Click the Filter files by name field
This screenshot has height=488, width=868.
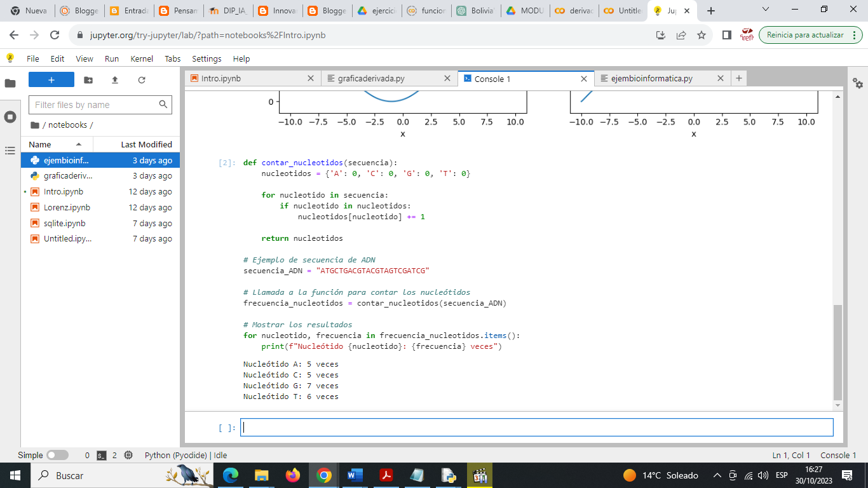tap(100, 105)
